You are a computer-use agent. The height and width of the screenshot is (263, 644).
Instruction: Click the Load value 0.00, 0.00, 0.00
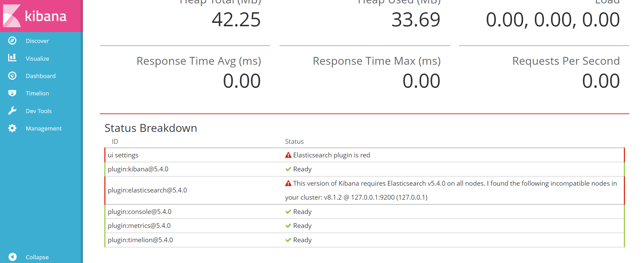[x=553, y=20]
